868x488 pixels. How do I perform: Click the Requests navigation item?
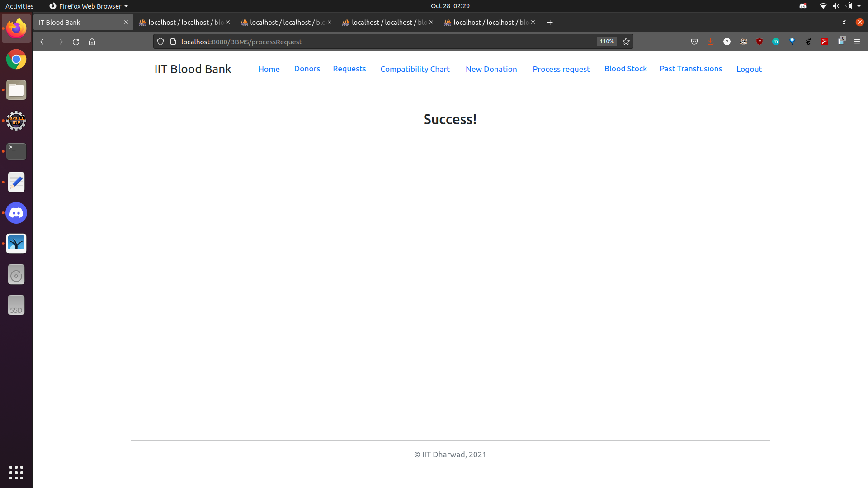[349, 69]
